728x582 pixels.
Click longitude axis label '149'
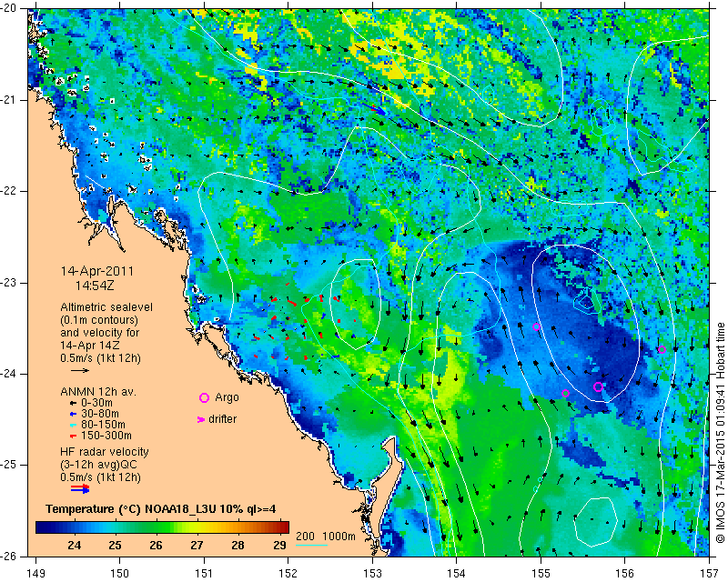[35, 574]
